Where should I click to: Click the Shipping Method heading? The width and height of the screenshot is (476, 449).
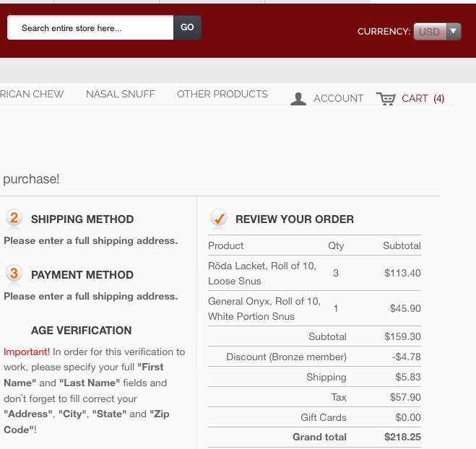[82, 219]
